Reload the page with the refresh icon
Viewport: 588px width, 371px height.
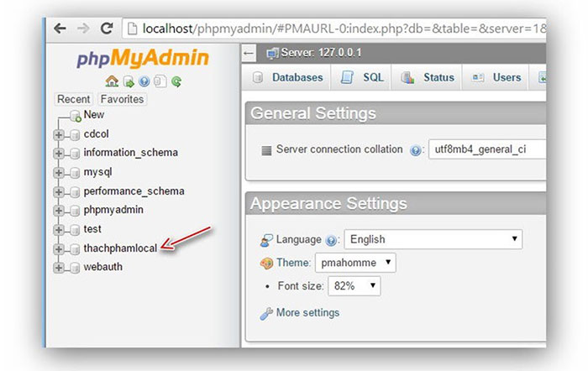pyautogui.click(x=107, y=28)
